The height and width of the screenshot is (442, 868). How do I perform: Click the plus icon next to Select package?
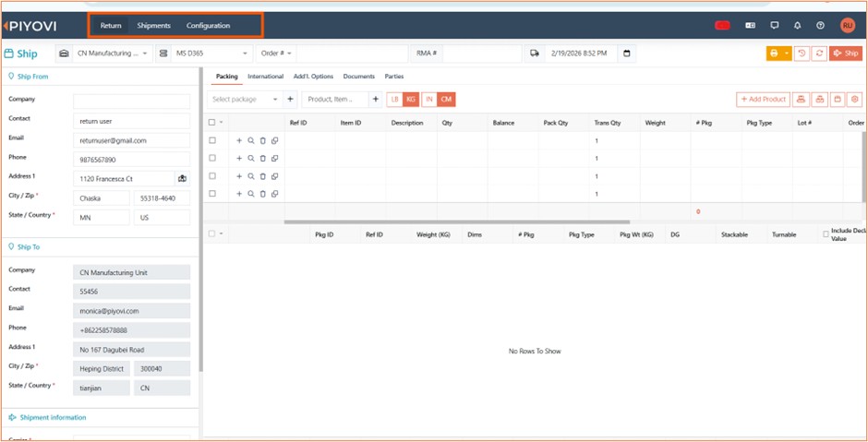click(290, 100)
